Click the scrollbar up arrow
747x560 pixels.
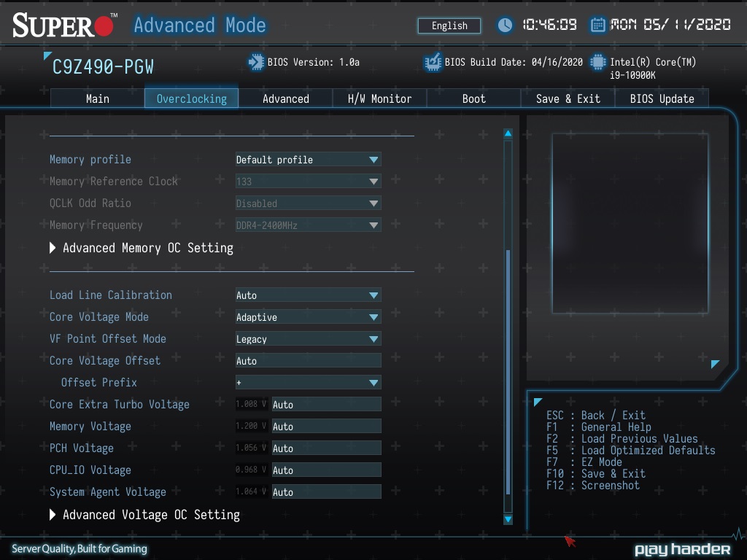(x=508, y=134)
